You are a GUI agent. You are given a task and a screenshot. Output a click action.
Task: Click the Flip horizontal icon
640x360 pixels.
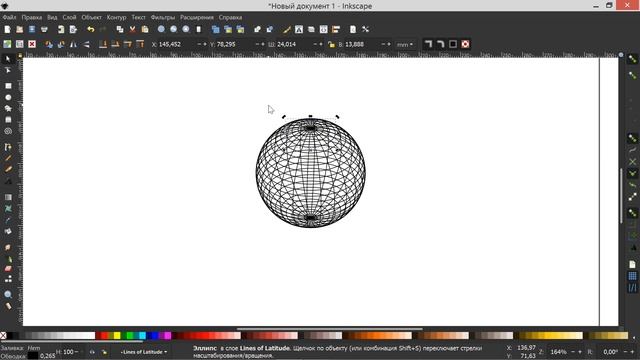pyautogui.click(x=73, y=44)
